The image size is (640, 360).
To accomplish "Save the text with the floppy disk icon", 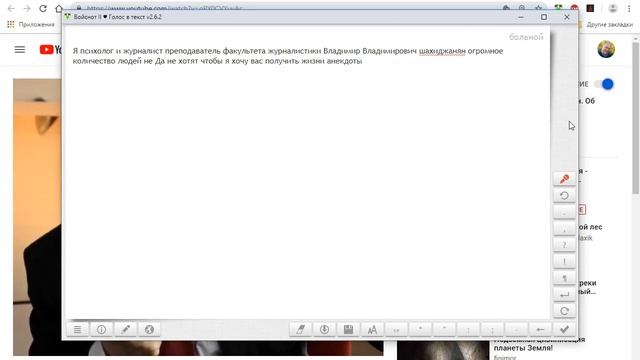I will pos(348,329).
